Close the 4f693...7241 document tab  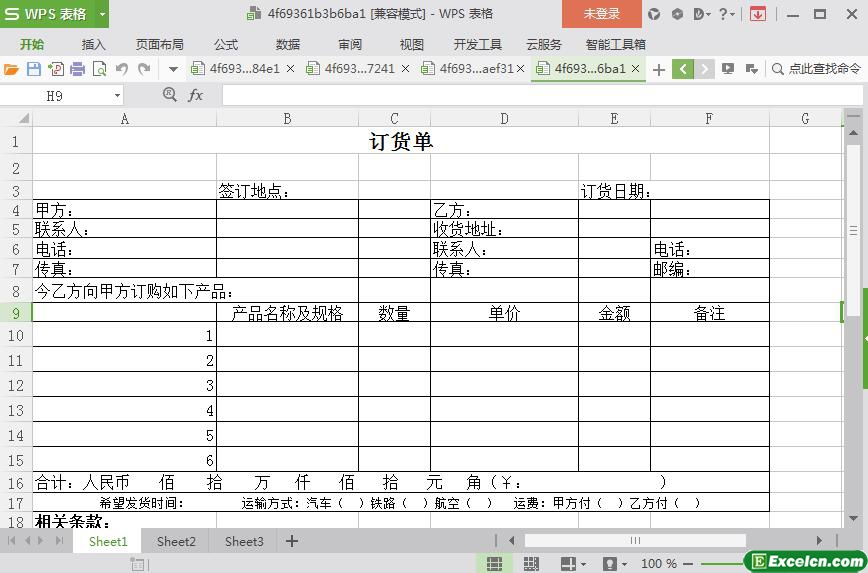coord(406,69)
